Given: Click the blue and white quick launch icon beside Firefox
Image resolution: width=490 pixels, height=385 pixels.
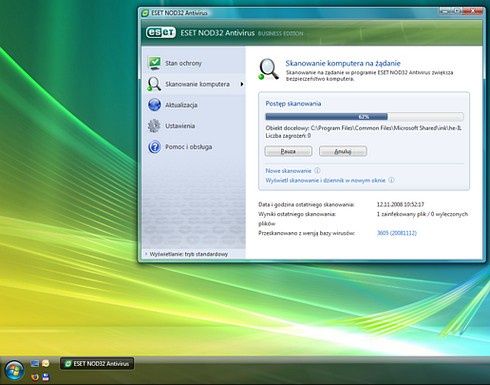Looking at the screenshot, I should click(46, 377).
